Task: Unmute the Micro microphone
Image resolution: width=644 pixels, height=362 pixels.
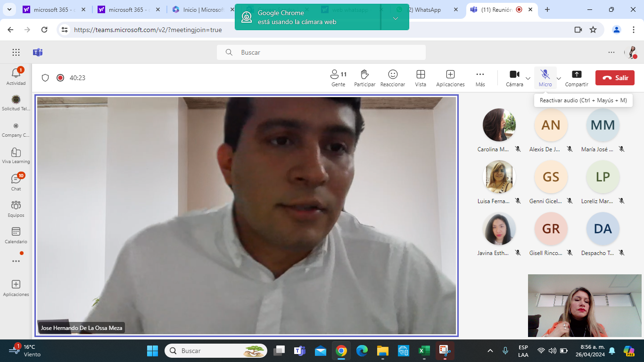Action: click(545, 78)
